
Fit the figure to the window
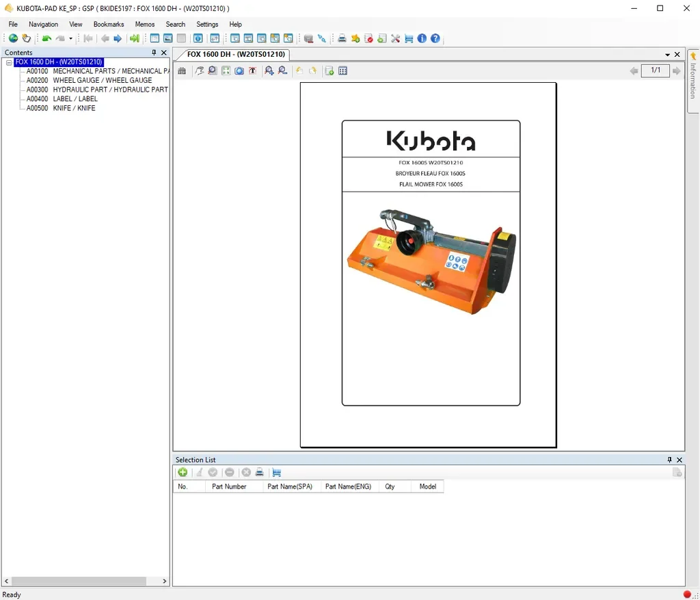pos(226,70)
